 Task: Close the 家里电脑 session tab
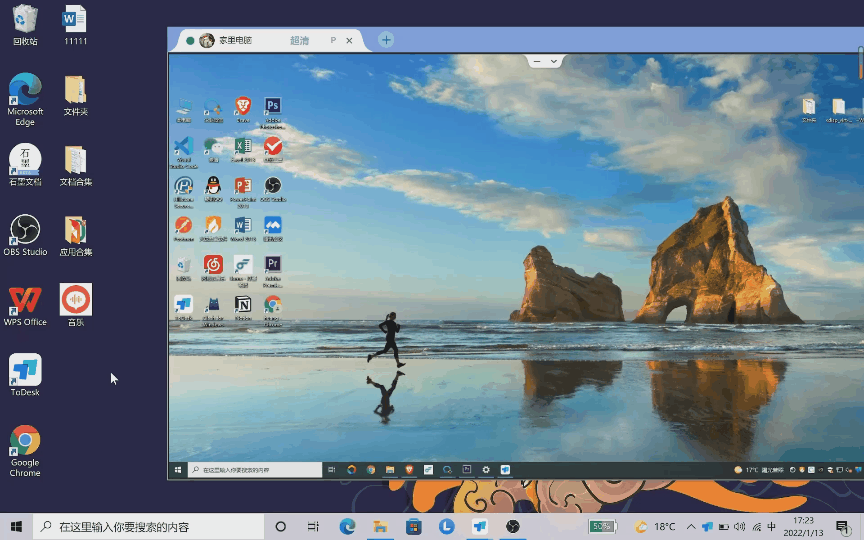pyautogui.click(x=349, y=40)
